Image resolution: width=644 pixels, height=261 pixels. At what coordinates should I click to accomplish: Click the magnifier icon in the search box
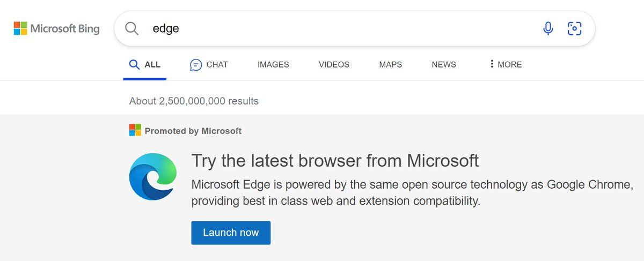click(x=132, y=28)
